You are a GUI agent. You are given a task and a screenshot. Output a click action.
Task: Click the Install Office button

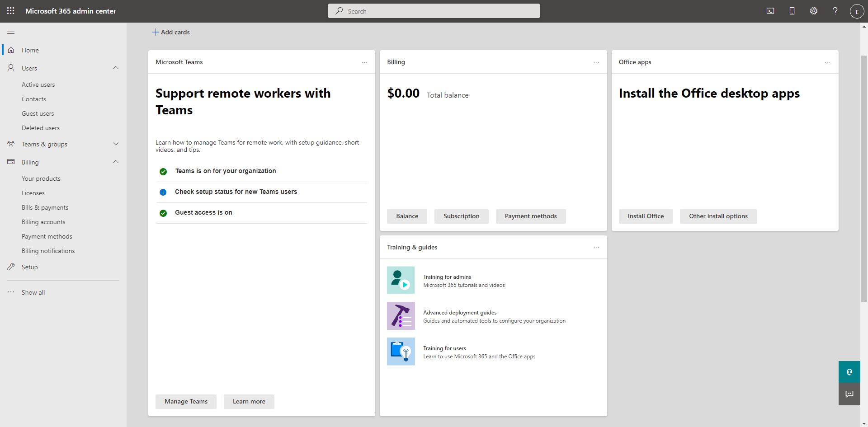[645, 216]
